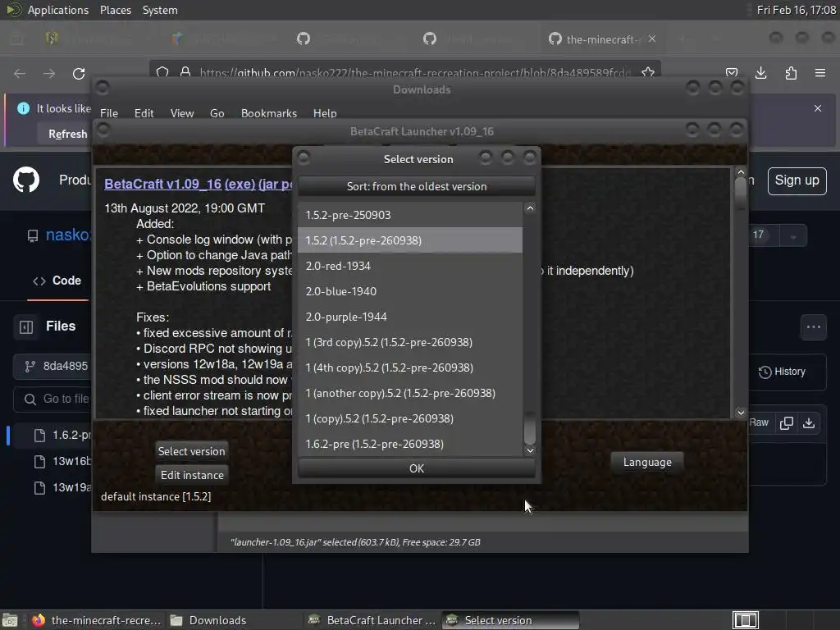This screenshot has height=630, width=840.
Task: Open Go menu in Downloads window
Action: [x=217, y=113]
